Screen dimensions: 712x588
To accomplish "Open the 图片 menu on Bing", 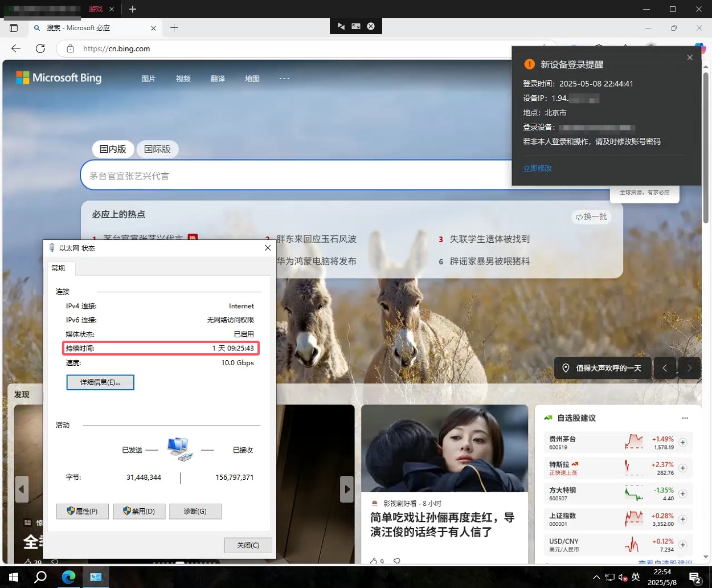I will [x=149, y=79].
